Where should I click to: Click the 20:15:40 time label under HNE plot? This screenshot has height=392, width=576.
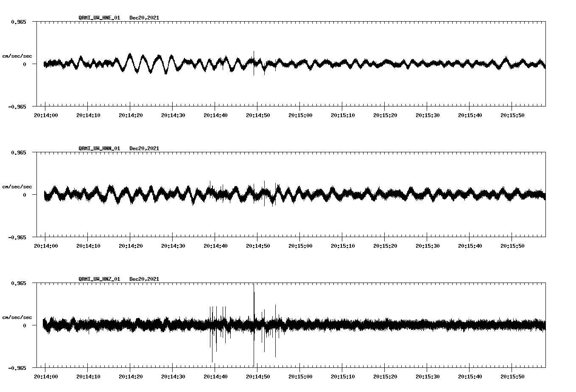[x=470, y=115]
